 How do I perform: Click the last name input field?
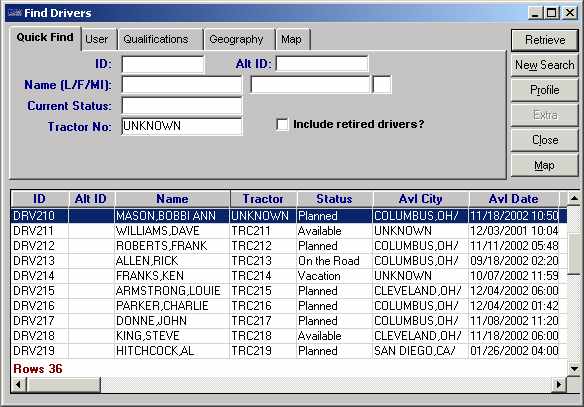182,85
